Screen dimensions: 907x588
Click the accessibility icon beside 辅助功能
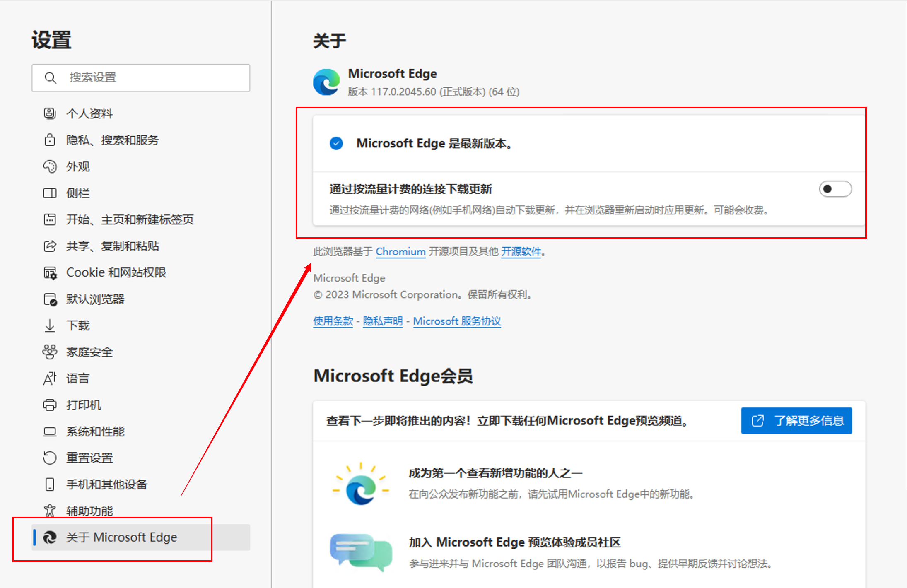[x=50, y=511]
